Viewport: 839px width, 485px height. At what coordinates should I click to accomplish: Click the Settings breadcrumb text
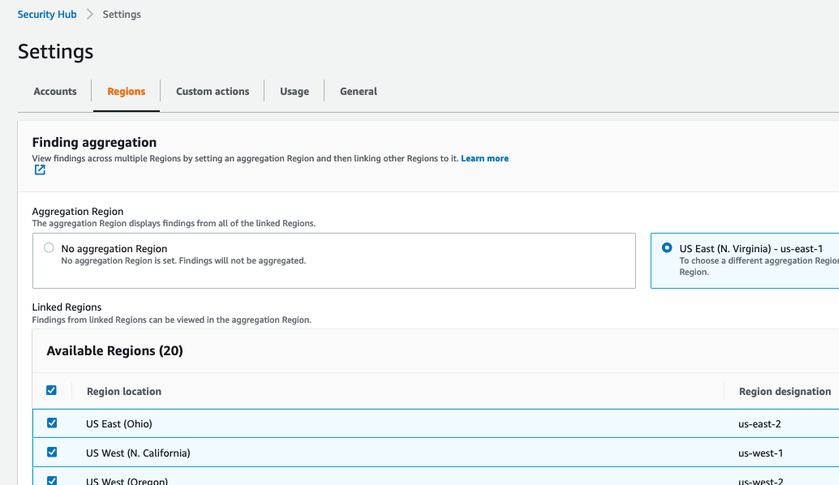[121, 14]
